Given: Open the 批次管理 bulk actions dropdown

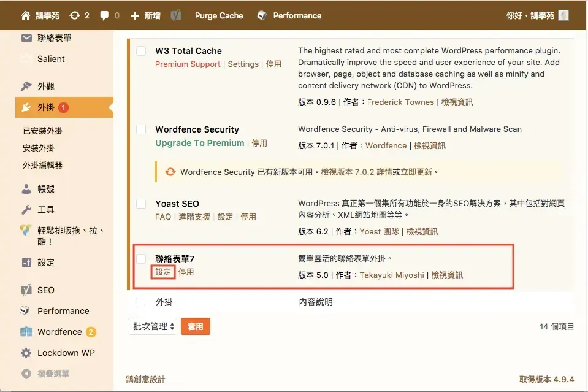Looking at the screenshot, I should click(x=152, y=326).
